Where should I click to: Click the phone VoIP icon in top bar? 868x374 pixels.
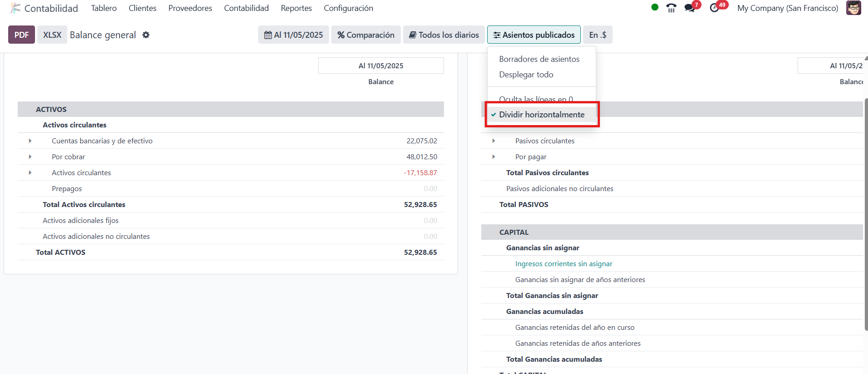click(x=671, y=8)
